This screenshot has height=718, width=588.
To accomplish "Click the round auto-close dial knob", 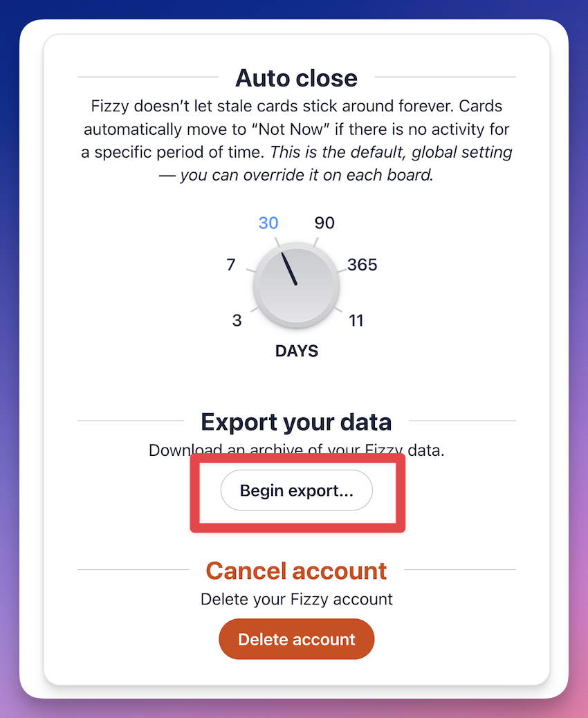I will click(x=296, y=284).
